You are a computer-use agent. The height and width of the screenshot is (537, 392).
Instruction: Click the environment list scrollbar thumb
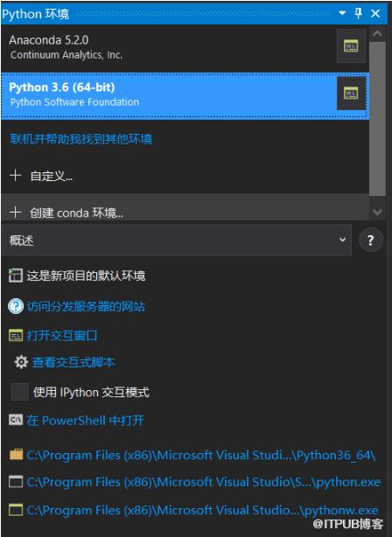[377, 118]
